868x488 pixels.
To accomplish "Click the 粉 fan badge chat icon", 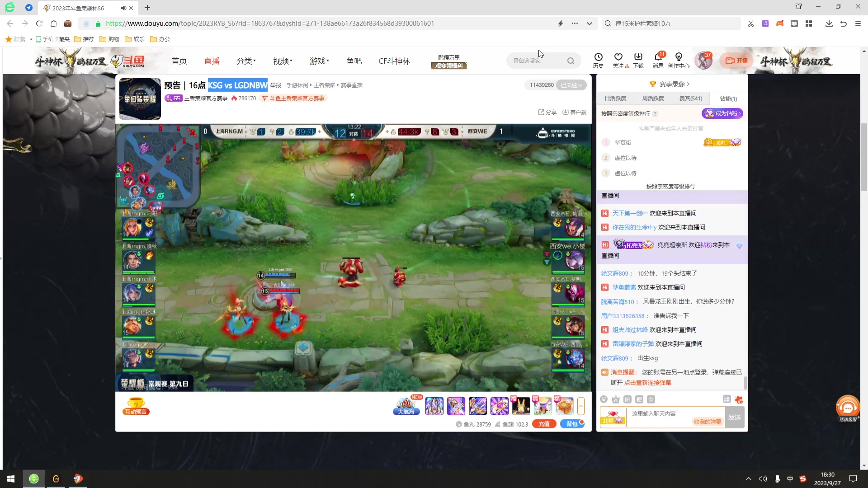I will 627,399.
